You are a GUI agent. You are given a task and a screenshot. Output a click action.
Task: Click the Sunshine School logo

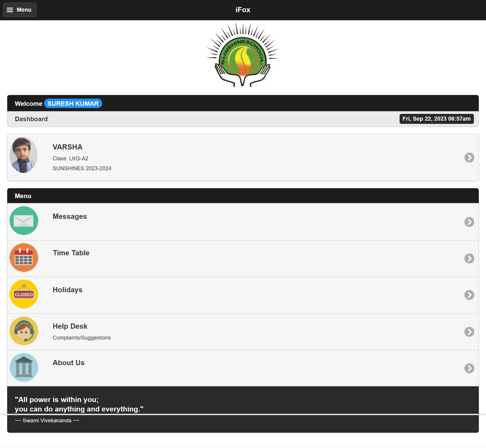click(x=243, y=55)
